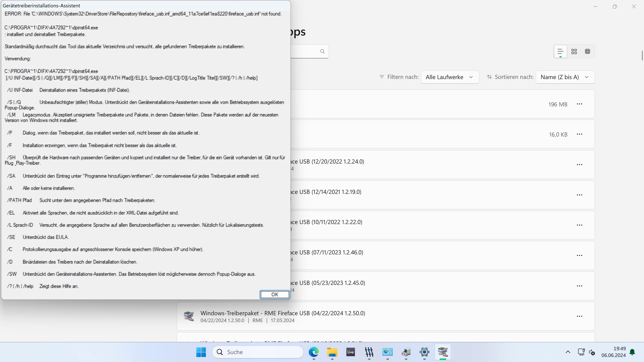The image size is (644, 362).
Task: Open Windows Start menu
Action: point(201,352)
